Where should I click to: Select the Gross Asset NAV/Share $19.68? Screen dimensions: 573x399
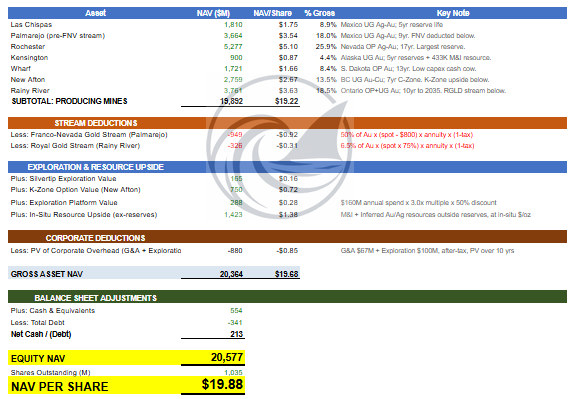(x=287, y=274)
